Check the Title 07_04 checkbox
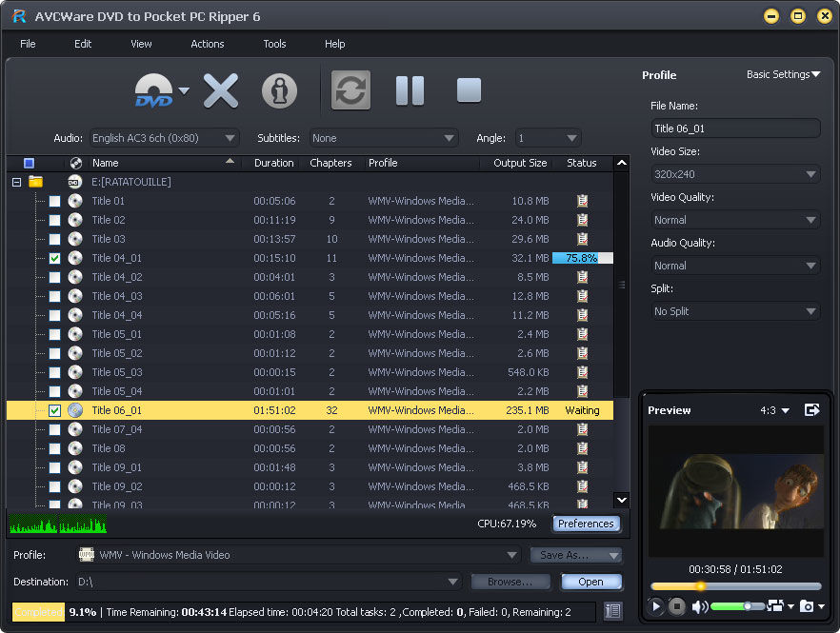Viewport: 840px width, 633px height. tap(54, 429)
